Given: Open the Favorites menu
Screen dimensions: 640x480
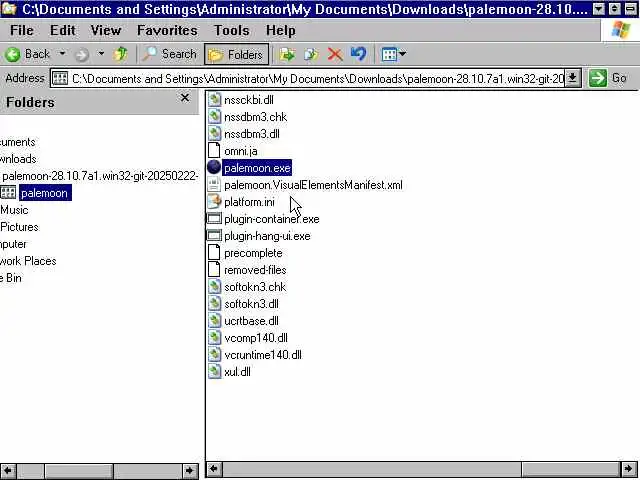Looking at the screenshot, I should pos(167,30).
